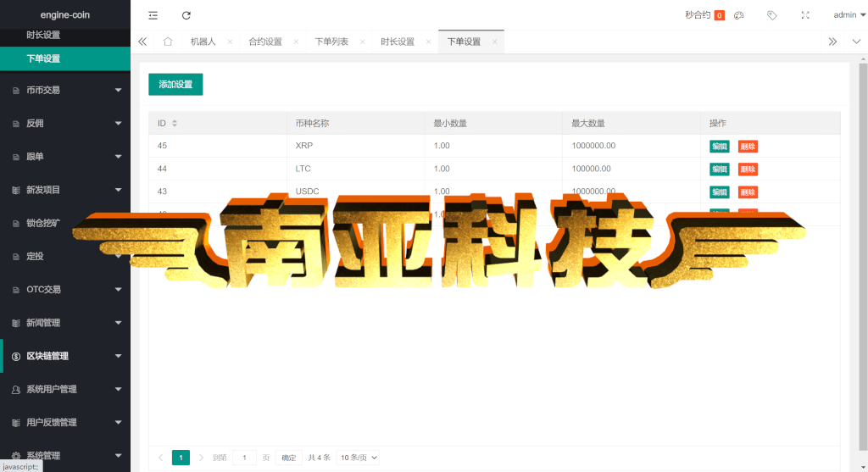
Task: Toggle fullscreen mode icon
Action: tap(805, 15)
